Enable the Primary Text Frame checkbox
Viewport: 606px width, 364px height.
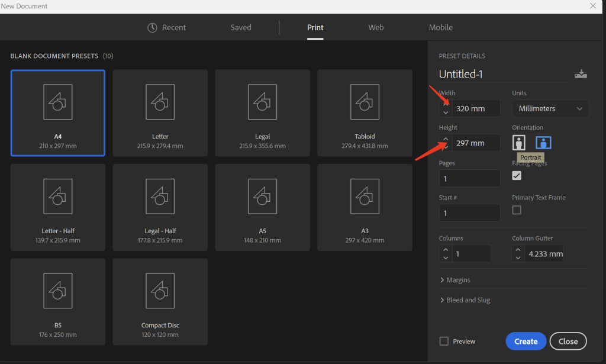coord(517,210)
